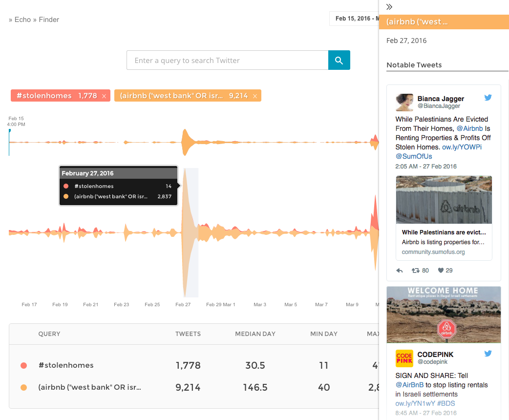509x420 pixels.
Task: Remove the airbnb west bank query tag
Action: (255, 96)
